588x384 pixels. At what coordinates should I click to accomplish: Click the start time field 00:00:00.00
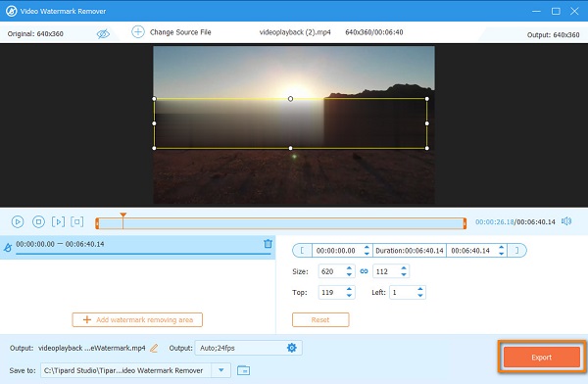[336, 251]
